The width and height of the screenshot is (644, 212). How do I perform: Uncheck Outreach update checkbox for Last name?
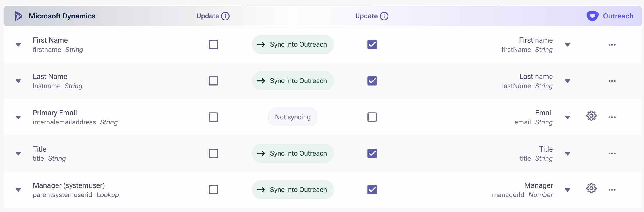click(x=372, y=81)
